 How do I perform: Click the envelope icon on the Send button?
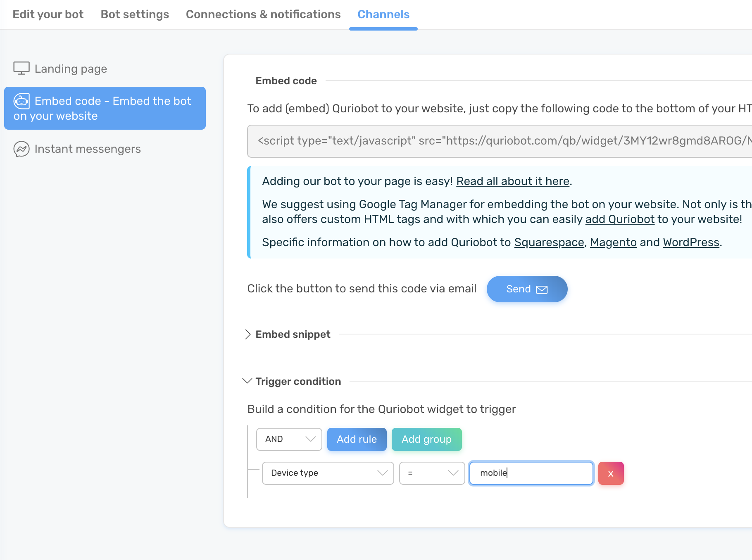click(542, 289)
